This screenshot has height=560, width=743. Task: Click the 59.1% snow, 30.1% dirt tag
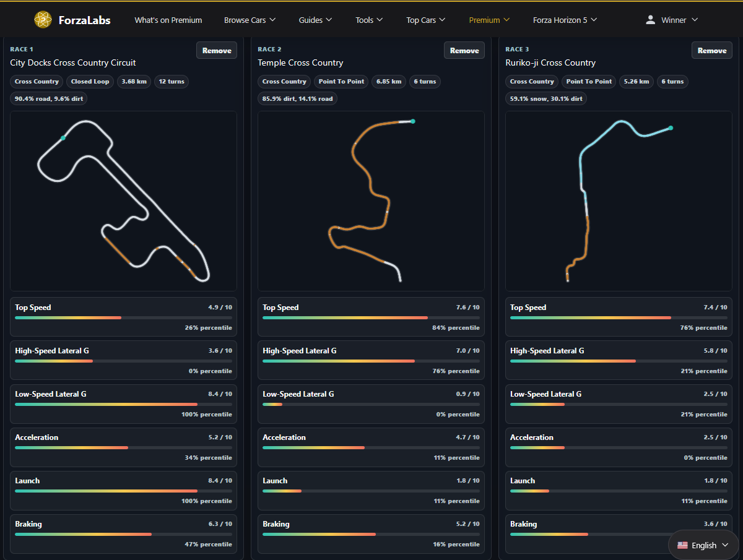[546, 98]
